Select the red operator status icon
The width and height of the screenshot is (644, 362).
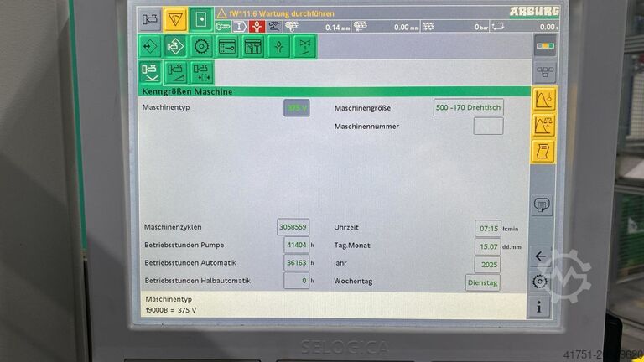pos(257,27)
